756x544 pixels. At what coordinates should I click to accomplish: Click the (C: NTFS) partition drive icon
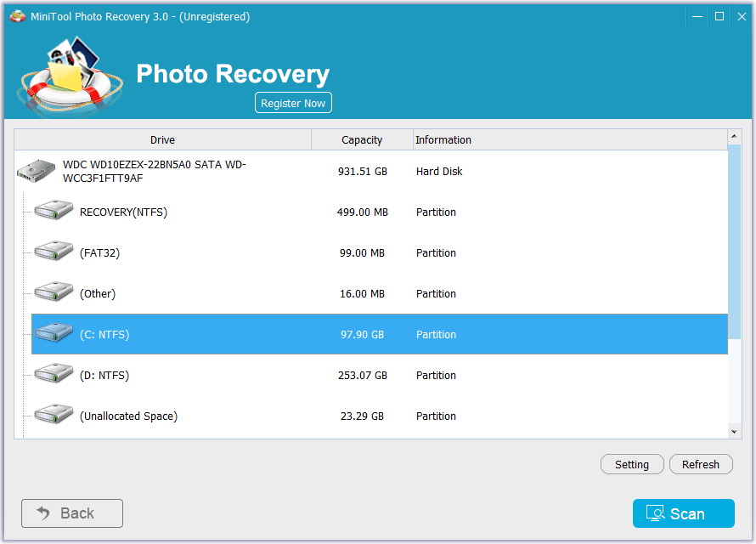pos(54,332)
